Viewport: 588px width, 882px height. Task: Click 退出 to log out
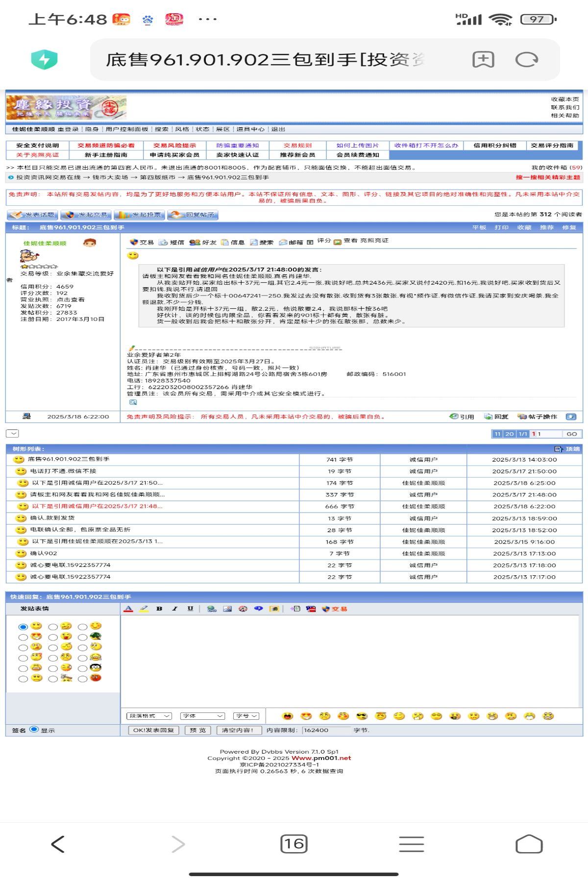[x=278, y=129]
